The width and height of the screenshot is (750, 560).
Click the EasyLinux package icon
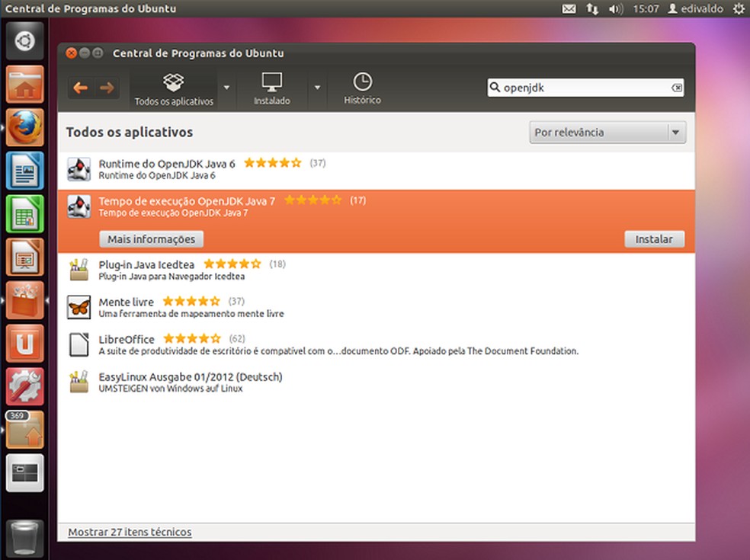(79, 382)
